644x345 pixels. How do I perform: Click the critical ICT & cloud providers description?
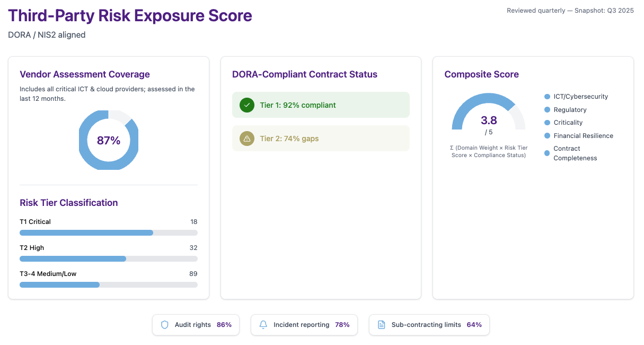pyautogui.click(x=107, y=94)
